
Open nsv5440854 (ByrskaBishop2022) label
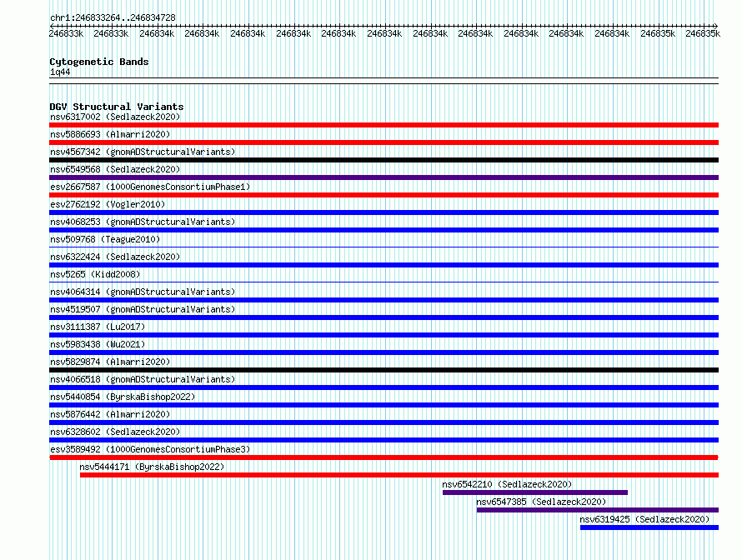[x=123, y=397]
